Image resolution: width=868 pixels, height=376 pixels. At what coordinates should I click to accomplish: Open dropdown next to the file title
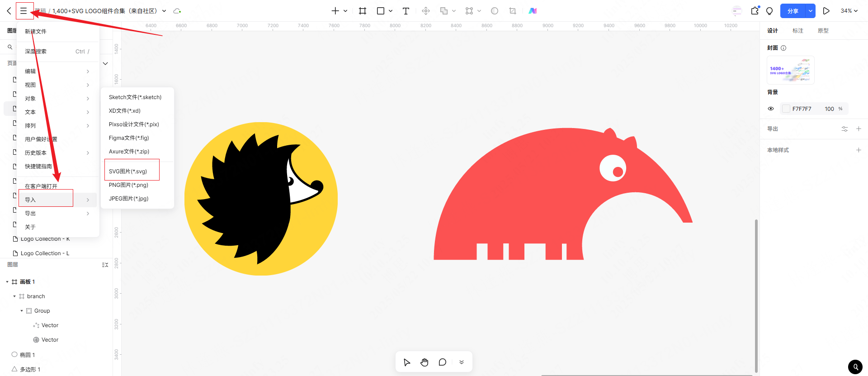164,11
